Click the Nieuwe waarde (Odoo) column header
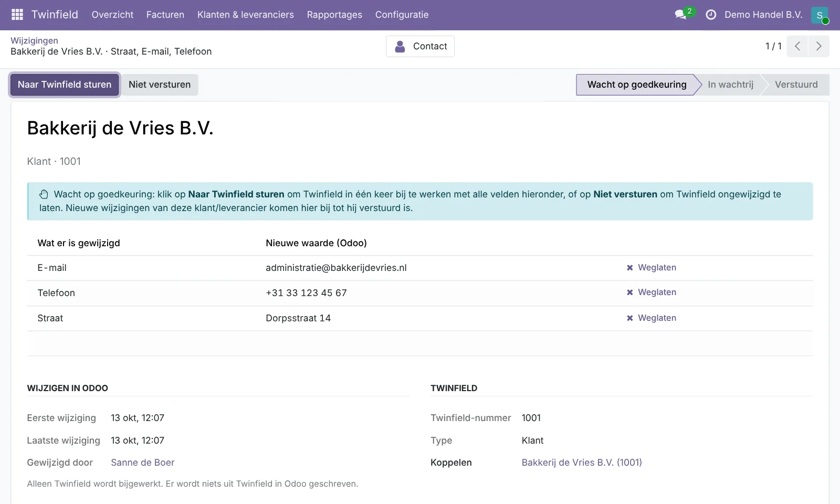 click(316, 243)
